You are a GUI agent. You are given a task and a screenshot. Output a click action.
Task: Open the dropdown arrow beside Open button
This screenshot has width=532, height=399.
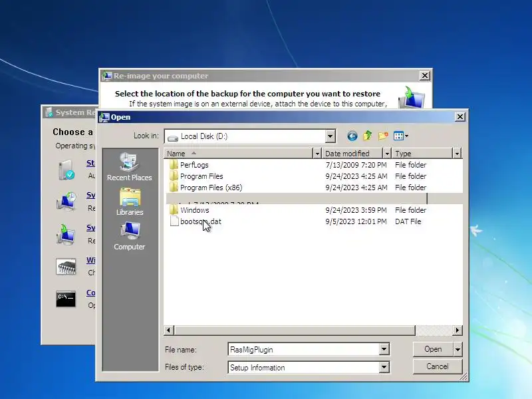tap(458, 349)
